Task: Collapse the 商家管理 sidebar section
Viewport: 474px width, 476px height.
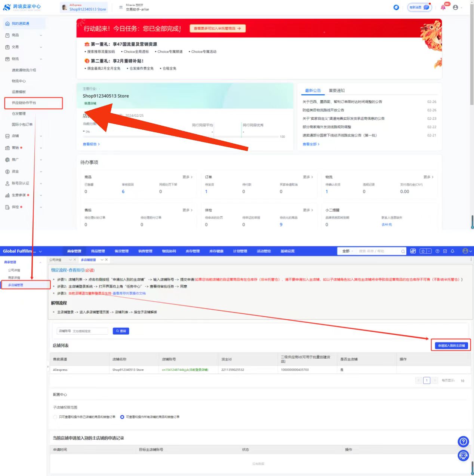Action: point(40,262)
